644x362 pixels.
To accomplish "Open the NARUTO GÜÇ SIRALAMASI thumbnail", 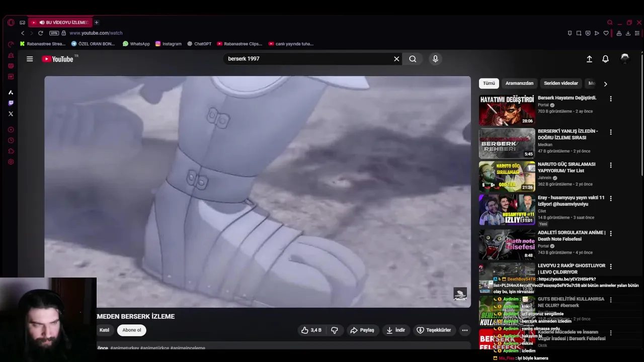I will 507,176.
